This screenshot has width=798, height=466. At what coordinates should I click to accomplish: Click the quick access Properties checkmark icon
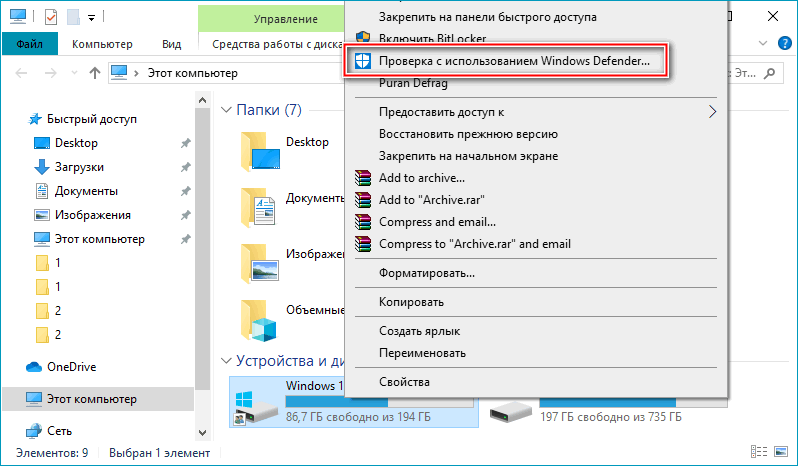click(51, 17)
